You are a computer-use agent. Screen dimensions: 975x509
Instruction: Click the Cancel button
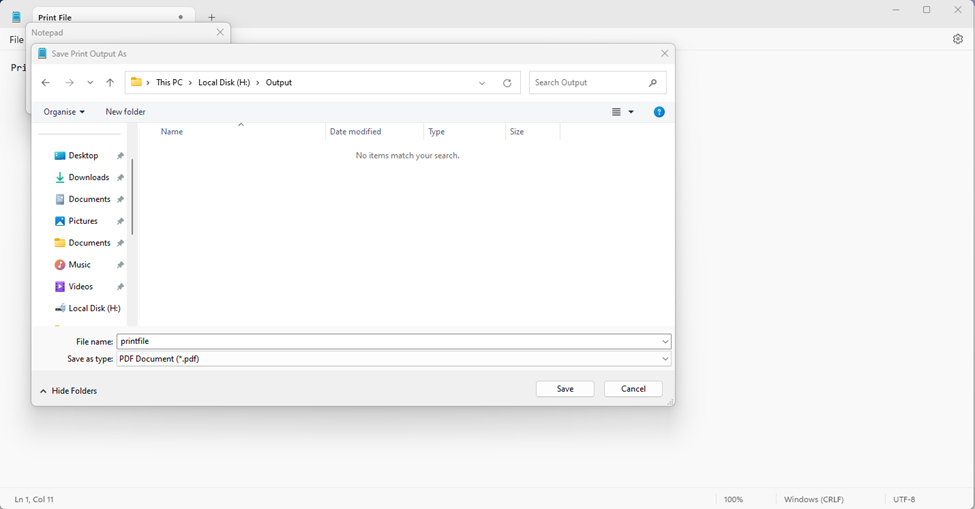point(633,389)
